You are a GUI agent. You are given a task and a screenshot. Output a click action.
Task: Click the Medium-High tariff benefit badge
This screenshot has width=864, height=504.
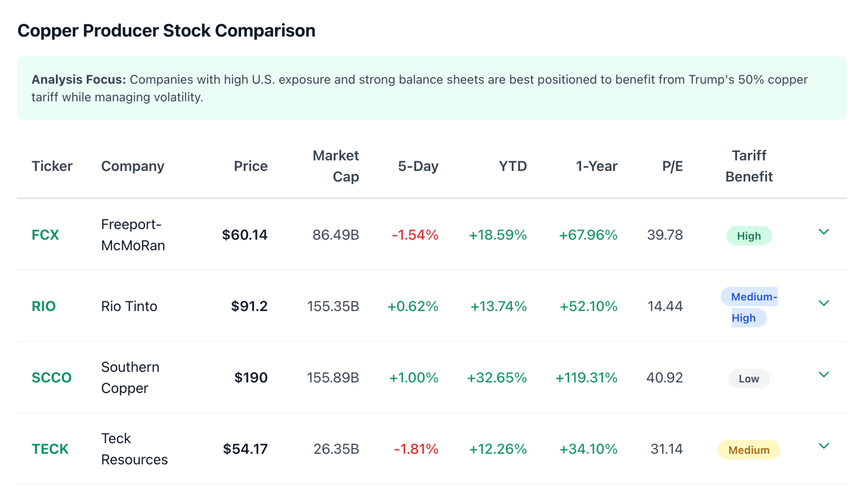[749, 307]
